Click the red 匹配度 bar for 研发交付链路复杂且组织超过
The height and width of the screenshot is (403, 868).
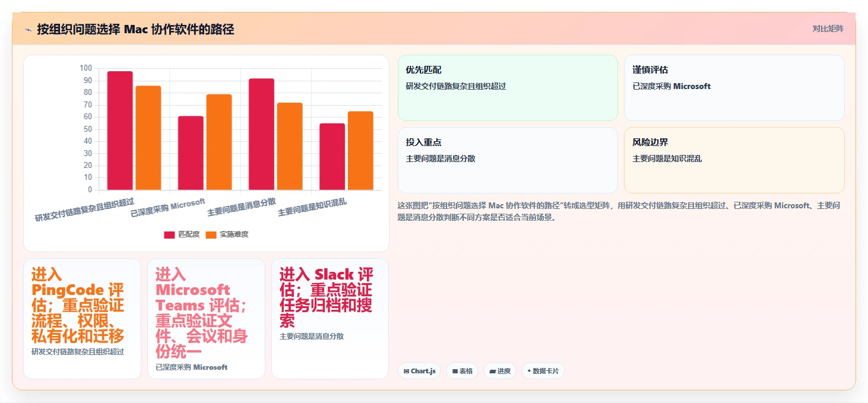(120, 131)
